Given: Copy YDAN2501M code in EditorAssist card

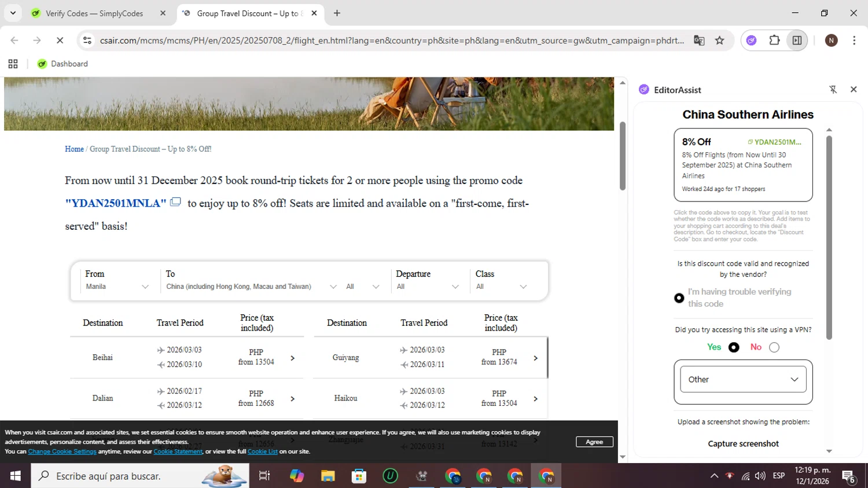Looking at the screenshot, I should point(774,142).
